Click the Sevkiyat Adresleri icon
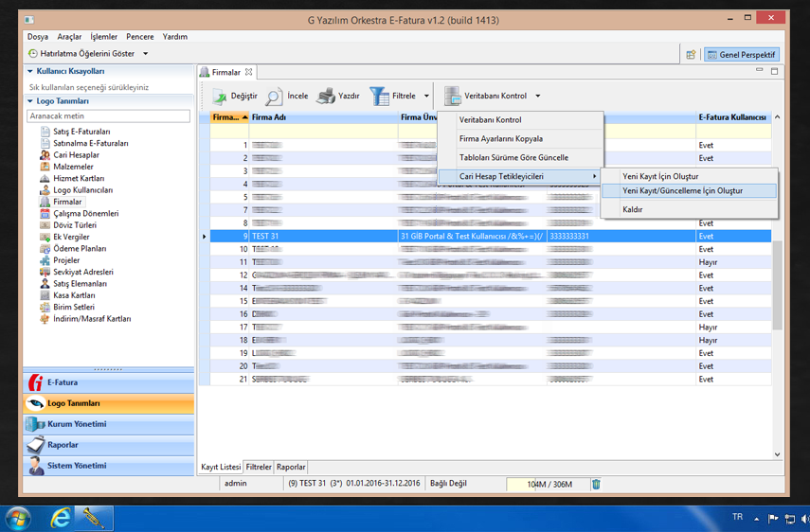Screen dimensions: 810x532 pos(45,272)
